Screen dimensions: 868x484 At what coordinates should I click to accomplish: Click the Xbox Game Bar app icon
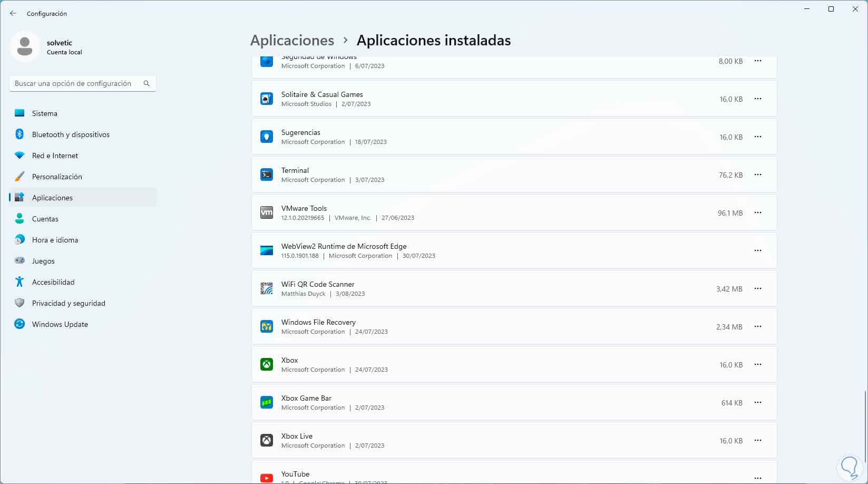point(267,402)
